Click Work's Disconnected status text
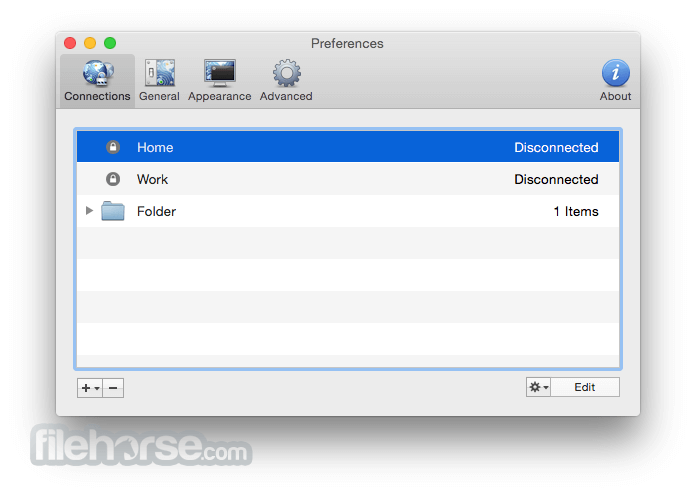Screen dimensions: 696x496 tap(556, 179)
